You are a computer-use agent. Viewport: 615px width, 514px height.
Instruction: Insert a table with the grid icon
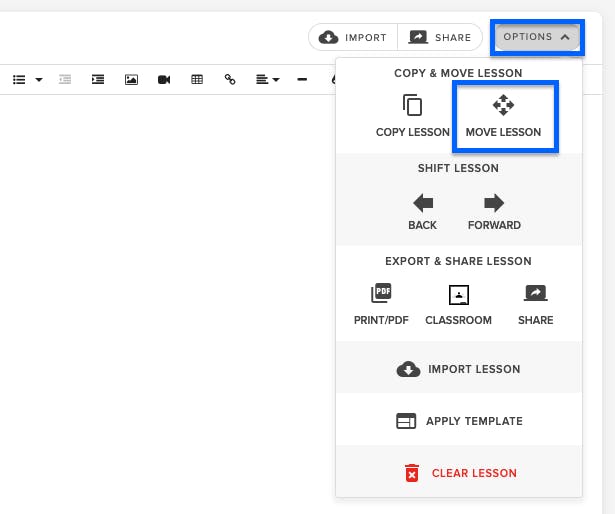(x=197, y=80)
